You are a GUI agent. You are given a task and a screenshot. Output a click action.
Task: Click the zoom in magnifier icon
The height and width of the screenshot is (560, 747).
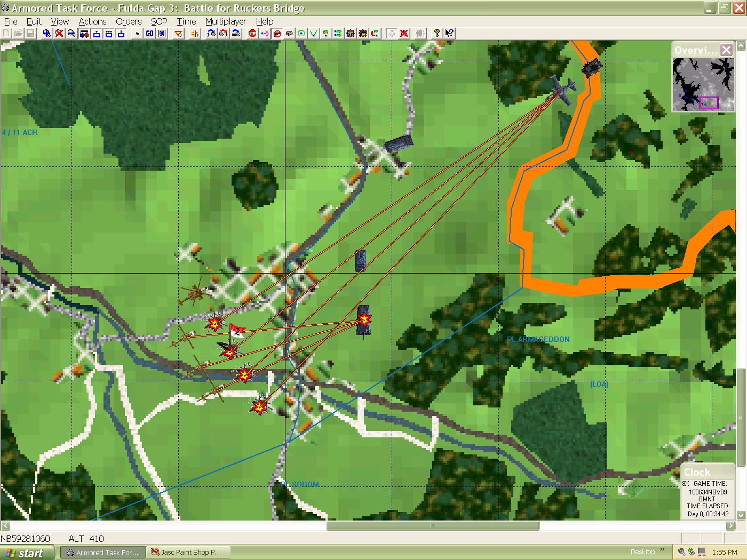47,34
